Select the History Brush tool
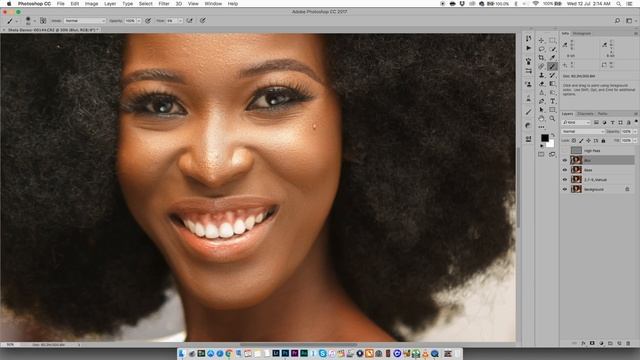 (552, 75)
